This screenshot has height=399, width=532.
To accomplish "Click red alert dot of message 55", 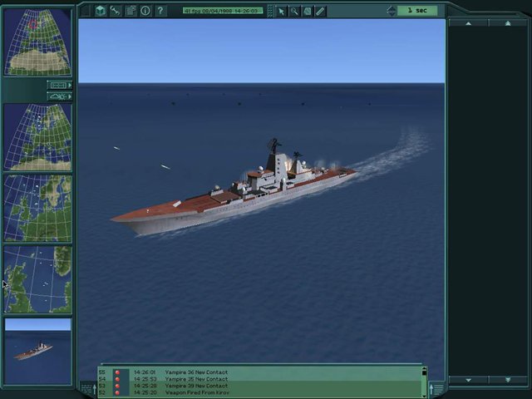I will click(117, 372).
